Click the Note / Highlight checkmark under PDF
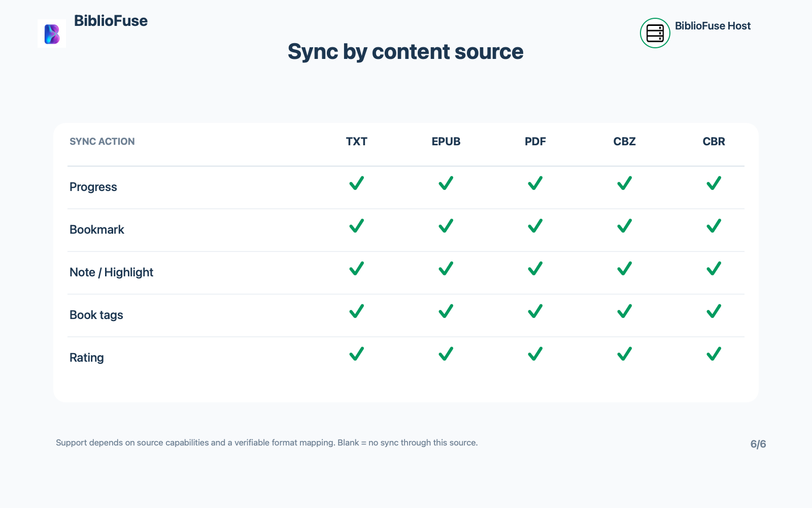Viewport: 812px width, 508px height. [x=535, y=268]
